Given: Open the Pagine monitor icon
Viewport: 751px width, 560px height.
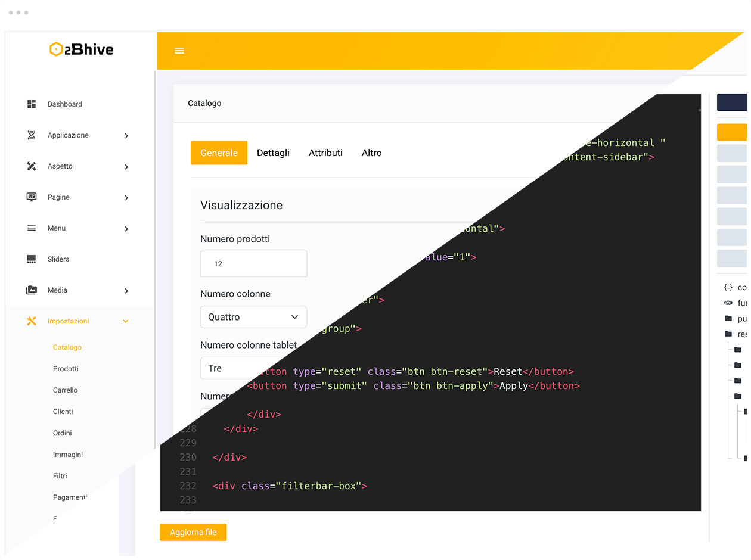Looking at the screenshot, I should 31,197.
